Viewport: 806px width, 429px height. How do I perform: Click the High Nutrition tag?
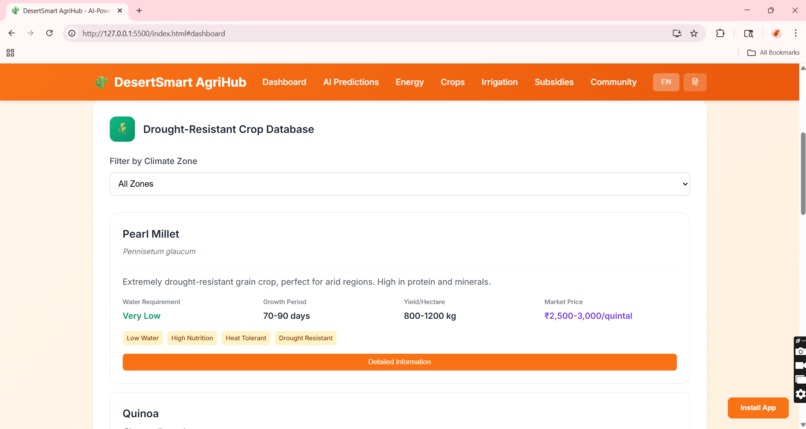click(x=192, y=338)
